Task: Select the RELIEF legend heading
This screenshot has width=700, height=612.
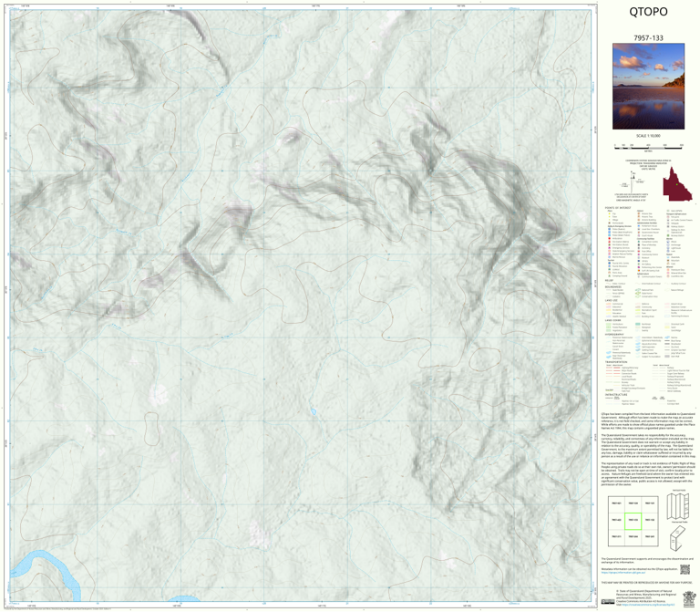Action: tap(609, 281)
